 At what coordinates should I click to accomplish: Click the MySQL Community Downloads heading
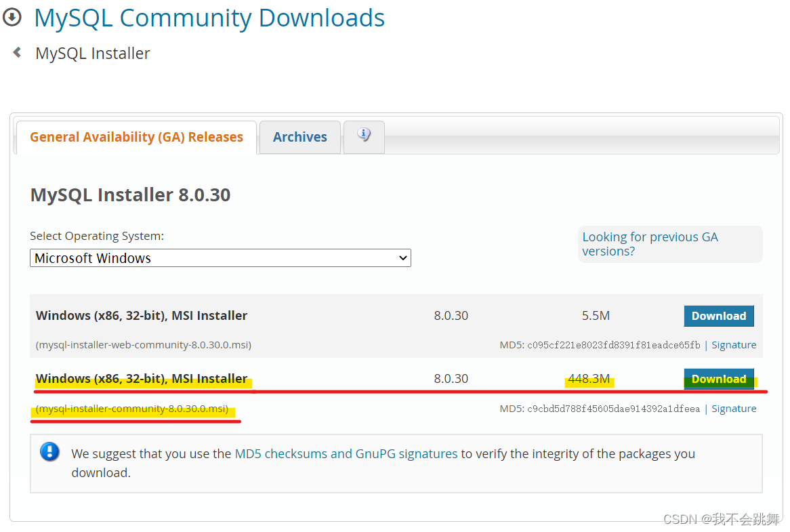point(209,18)
